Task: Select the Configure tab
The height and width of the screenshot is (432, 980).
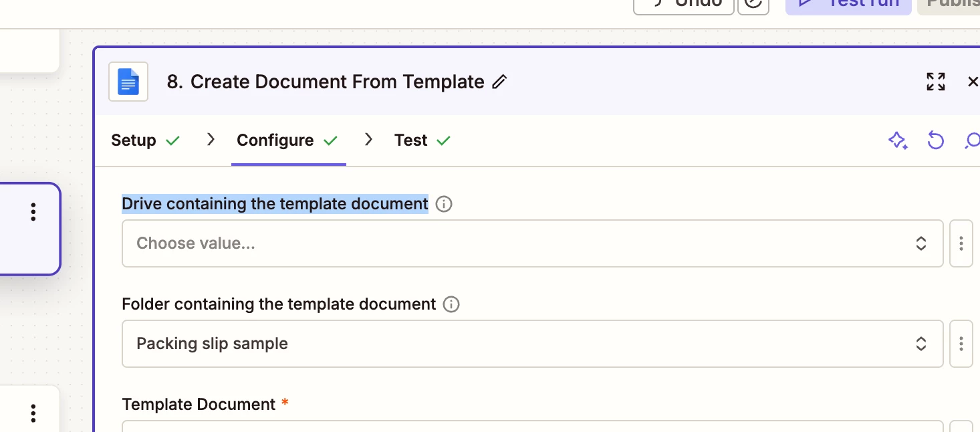Action: [x=287, y=140]
